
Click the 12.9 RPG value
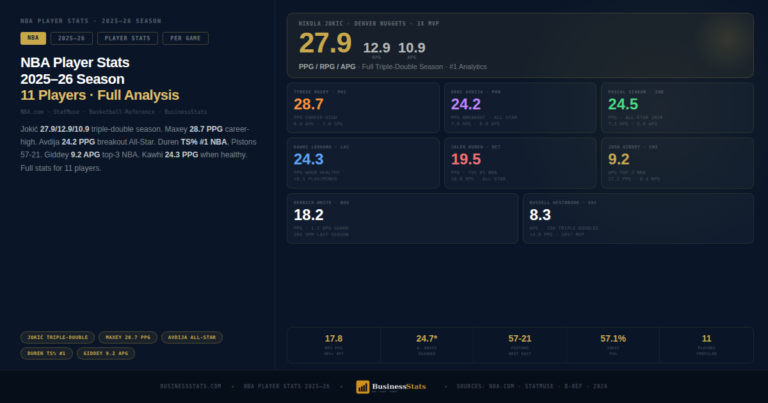tap(376, 48)
